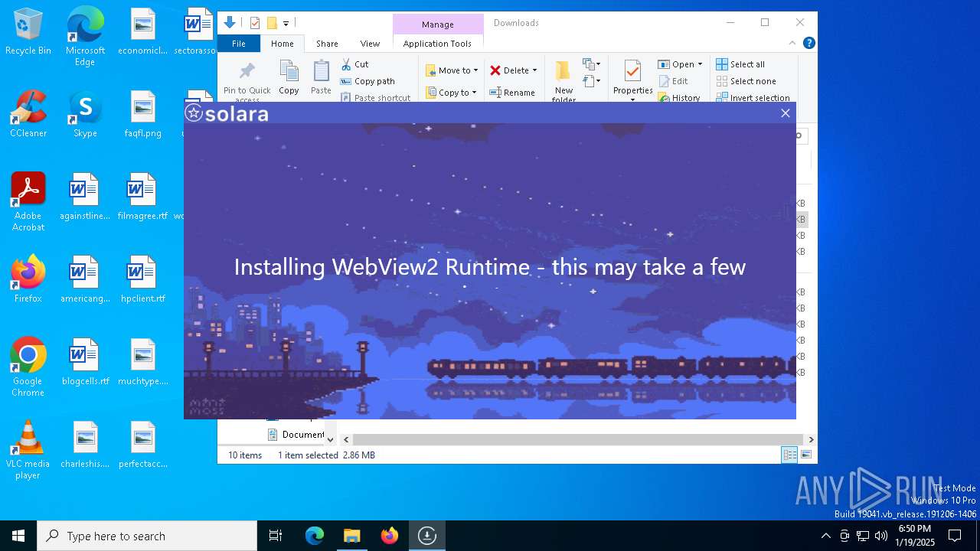Viewport: 980px width, 551px height.
Task: Open Firefox from the taskbar
Action: pos(390,536)
